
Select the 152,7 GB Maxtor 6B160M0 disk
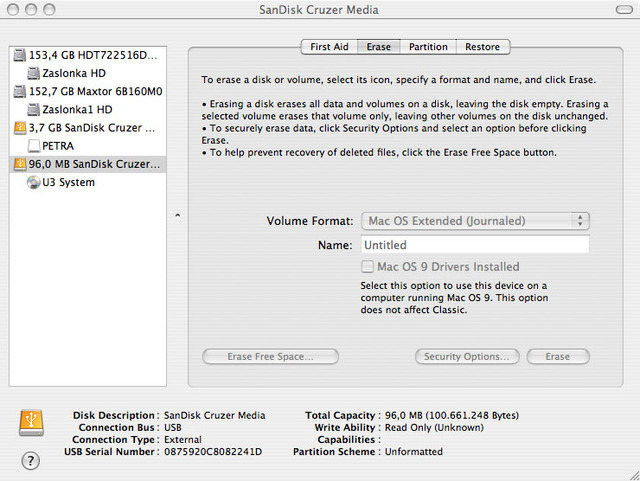88,91
